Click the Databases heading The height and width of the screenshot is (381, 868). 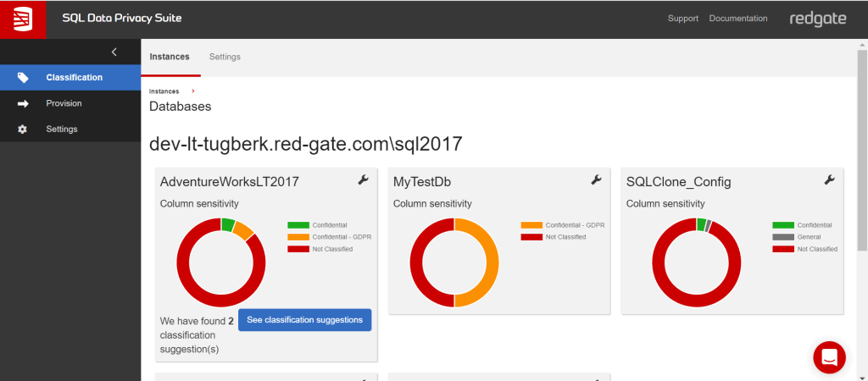(181, 107)
